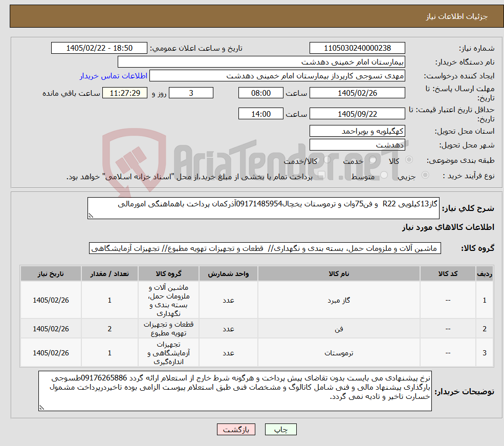
Task: Click delivery city field دهدشت
Action: pos(357,145)
